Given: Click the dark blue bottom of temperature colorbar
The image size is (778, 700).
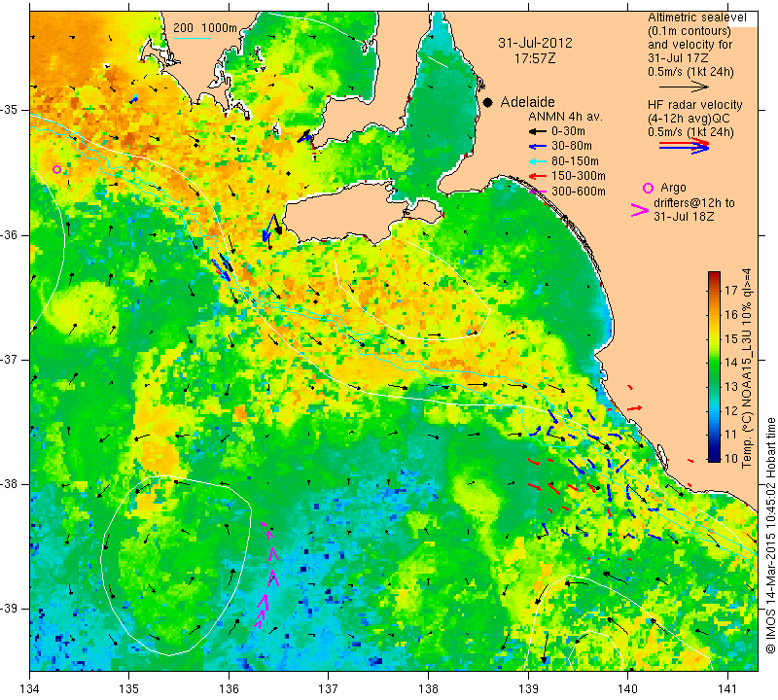Looking at the screenshot, I should click(x=714, y=457).
